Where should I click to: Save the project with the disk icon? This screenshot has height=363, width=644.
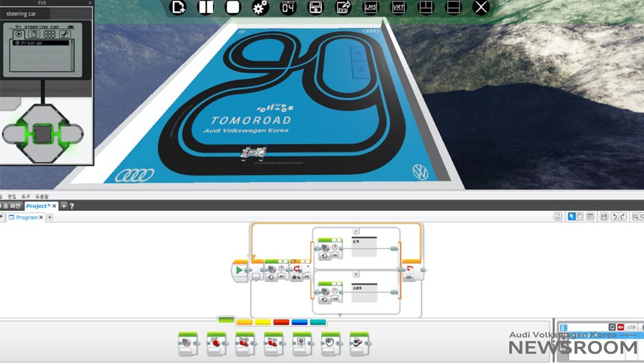[603, 217]
